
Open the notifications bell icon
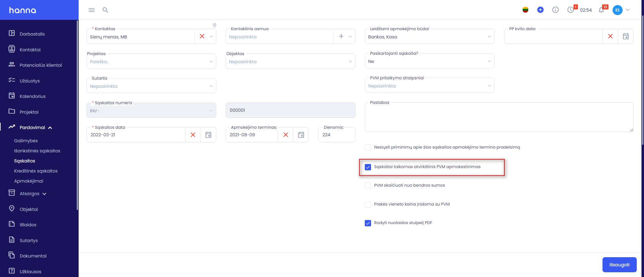[x=601, y=10]
